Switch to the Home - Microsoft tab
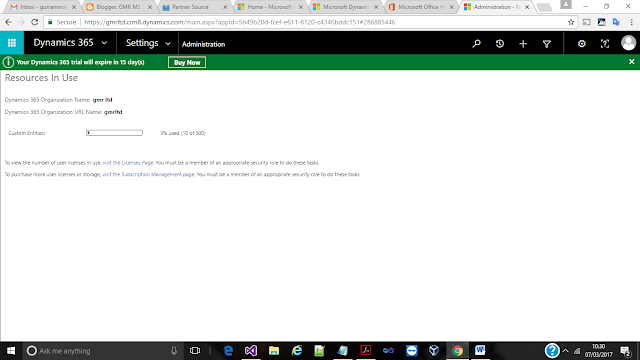The height and width of the screenshot is (360, 640). point(270,7)
